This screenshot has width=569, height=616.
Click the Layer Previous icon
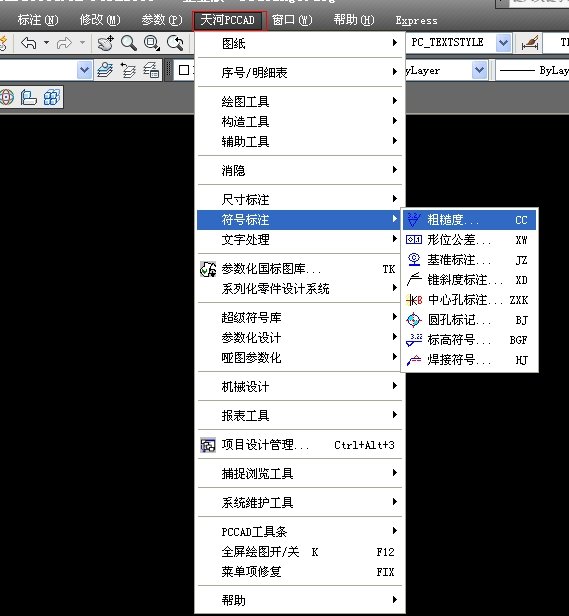(x=128, y=70)
